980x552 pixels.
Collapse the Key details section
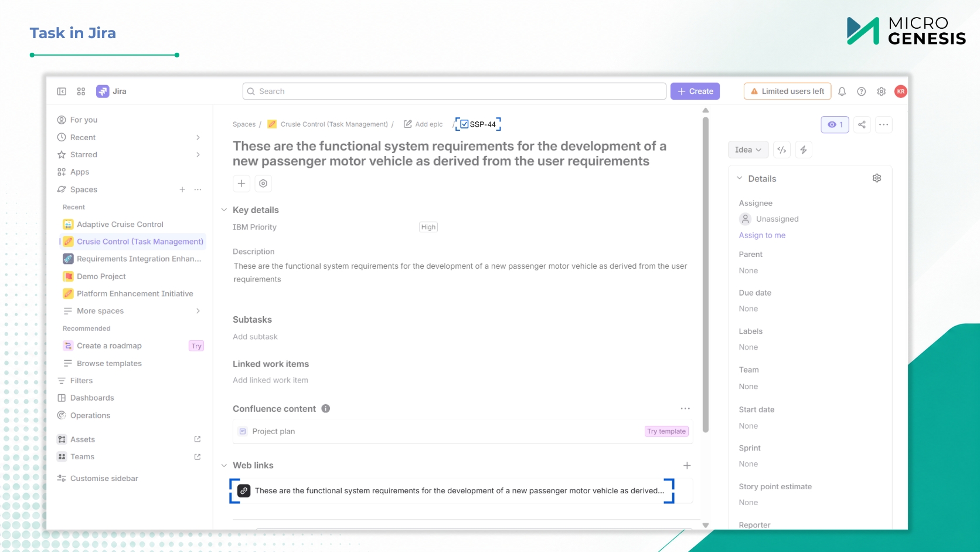click(224, 210)
